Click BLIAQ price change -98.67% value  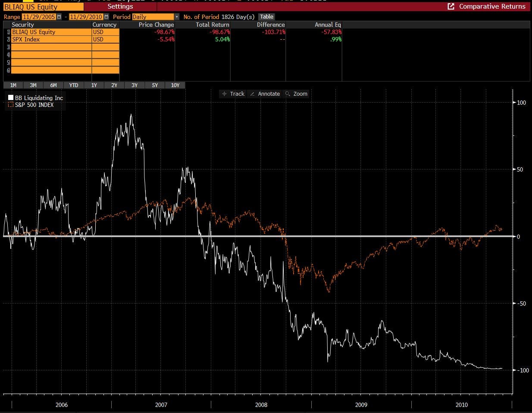coord(164,32)
